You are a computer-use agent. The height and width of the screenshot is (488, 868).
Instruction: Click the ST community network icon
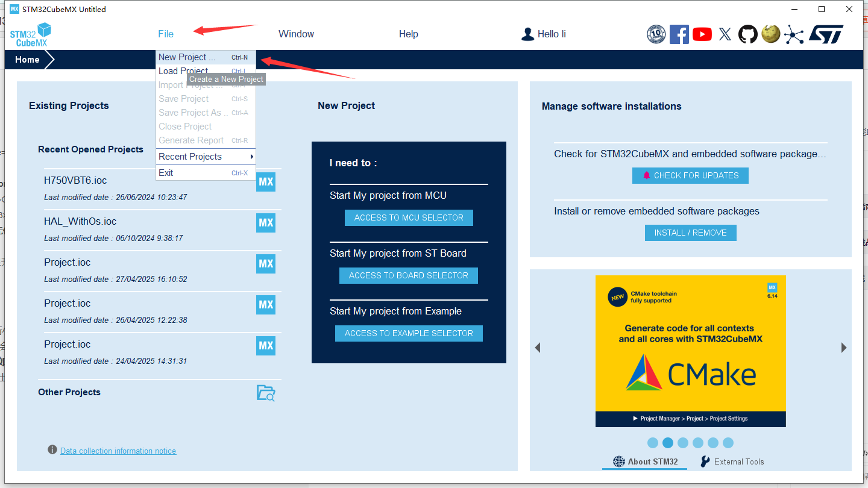pos(794,34)
